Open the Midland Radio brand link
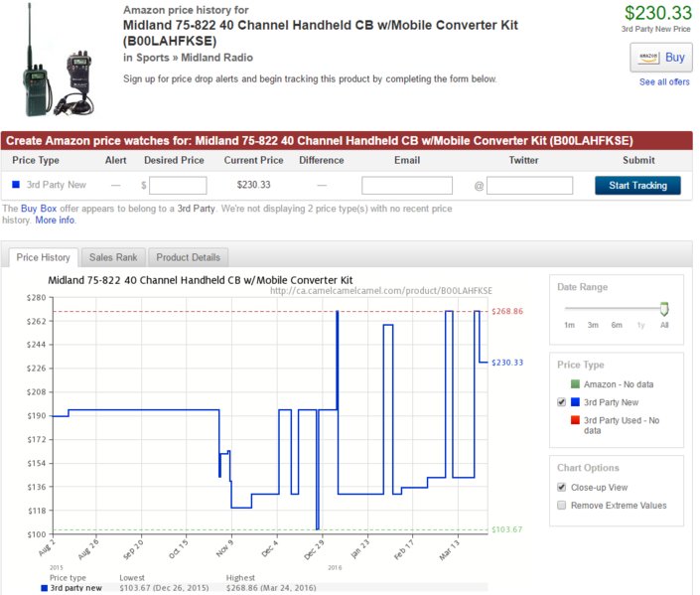This screenshot has height=595, width=700. 217,58
